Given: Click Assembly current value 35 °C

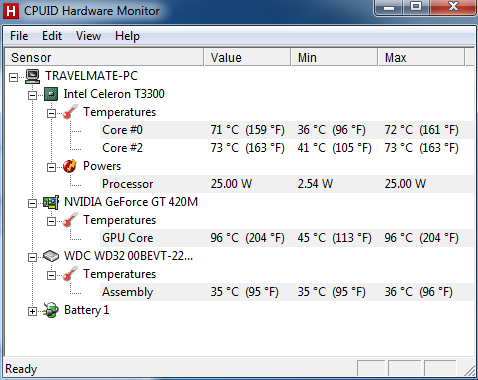Looking at the screenshot, I should 244,292.
